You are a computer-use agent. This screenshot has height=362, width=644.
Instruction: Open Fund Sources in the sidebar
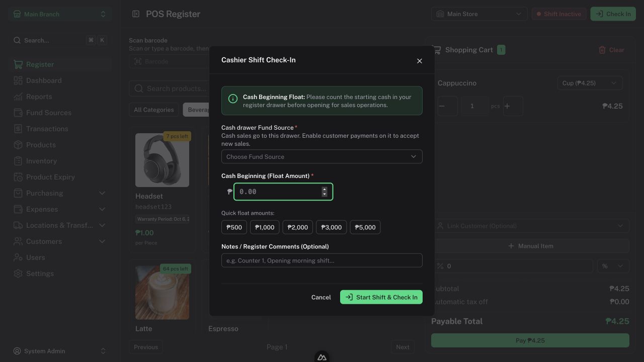60,113
